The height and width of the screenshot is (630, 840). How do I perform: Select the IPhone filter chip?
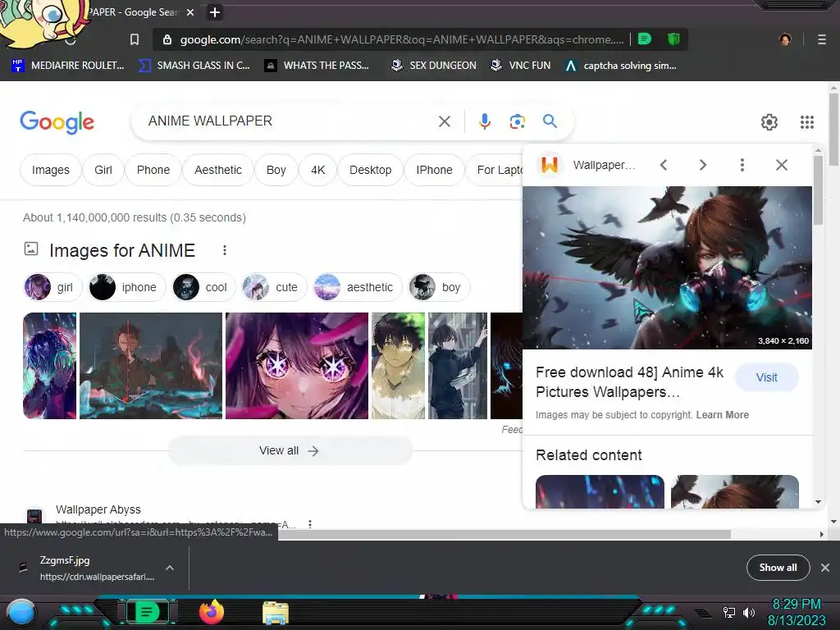pyautogui.click(x=434, y=170)
